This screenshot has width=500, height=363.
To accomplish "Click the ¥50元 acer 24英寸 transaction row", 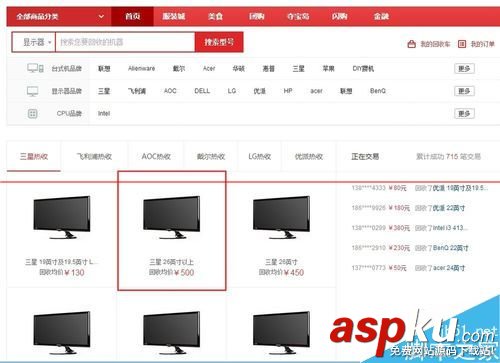I will (408, 268).
